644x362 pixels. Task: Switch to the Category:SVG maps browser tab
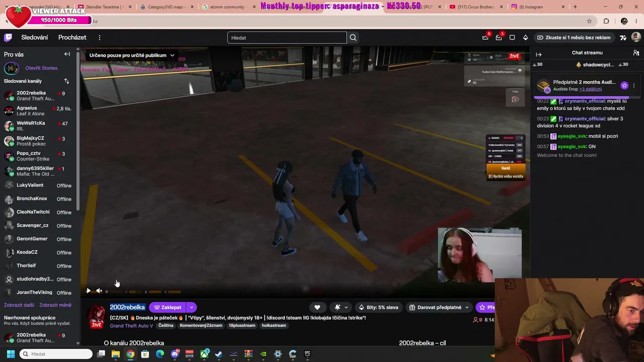pos(166,7)
